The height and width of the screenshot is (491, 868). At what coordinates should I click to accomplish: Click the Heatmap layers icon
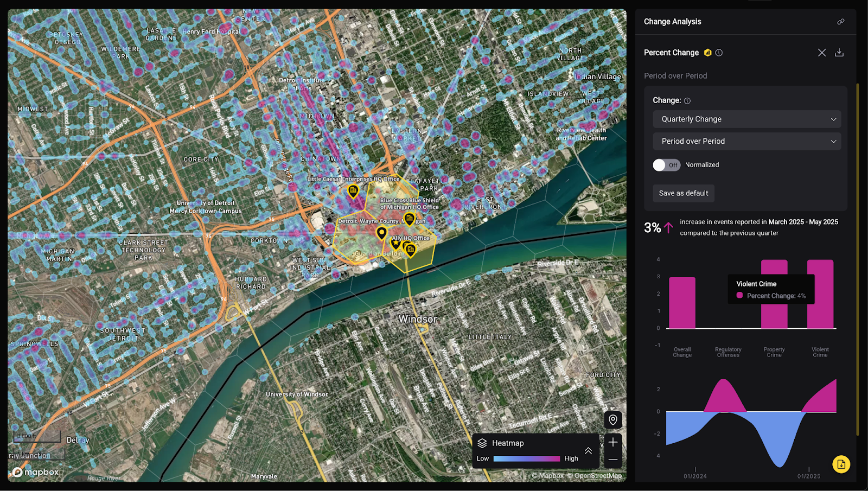pos(482,443)
